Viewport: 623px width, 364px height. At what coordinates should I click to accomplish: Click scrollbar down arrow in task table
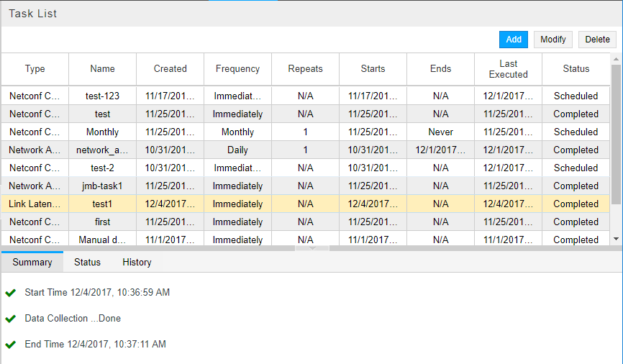pos(616,239)
